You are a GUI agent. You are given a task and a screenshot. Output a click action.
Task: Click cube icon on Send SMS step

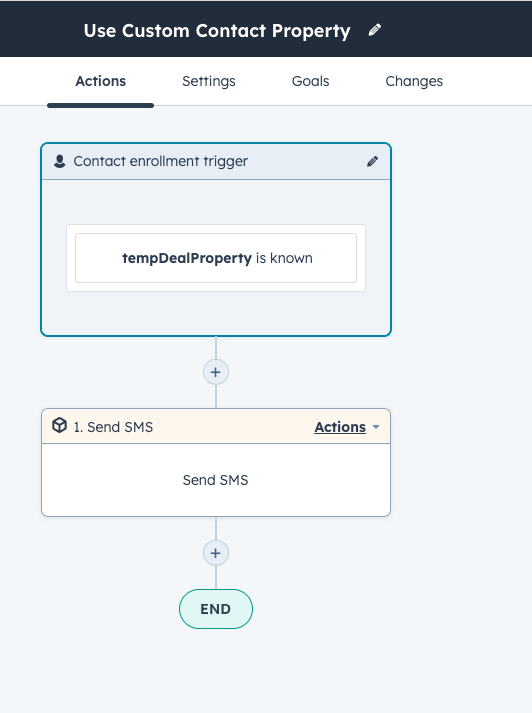pyautogui.click(x=60, y=425)
